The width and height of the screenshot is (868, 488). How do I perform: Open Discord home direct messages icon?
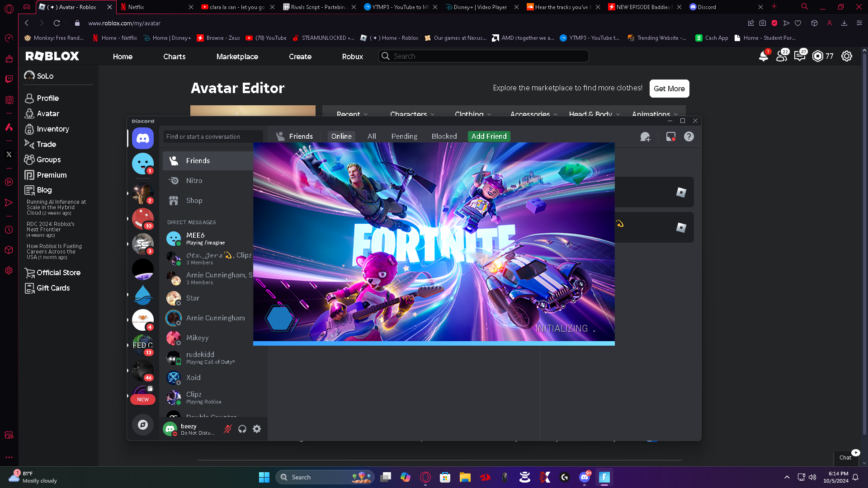tap(143, 138)
